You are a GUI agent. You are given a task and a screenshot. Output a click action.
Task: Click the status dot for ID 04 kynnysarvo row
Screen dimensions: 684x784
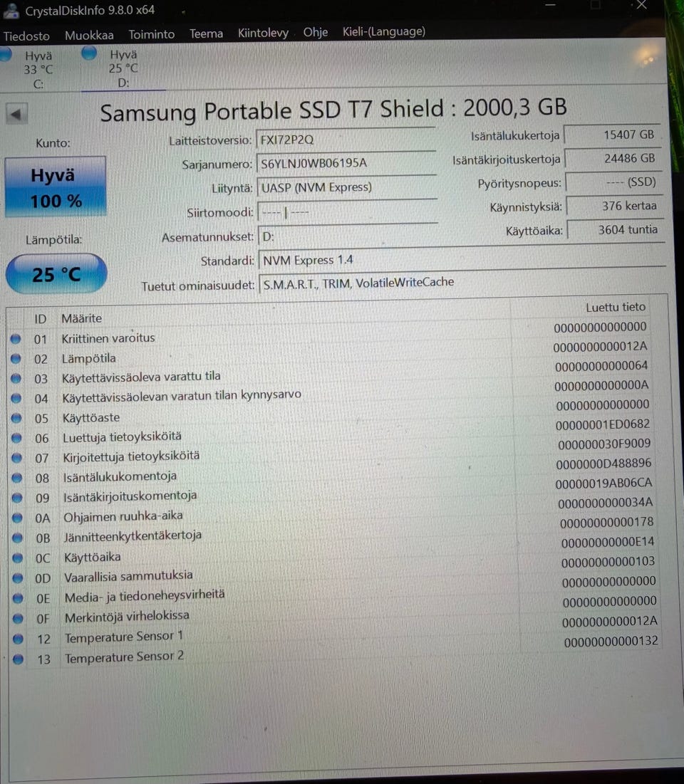[16, 399]
